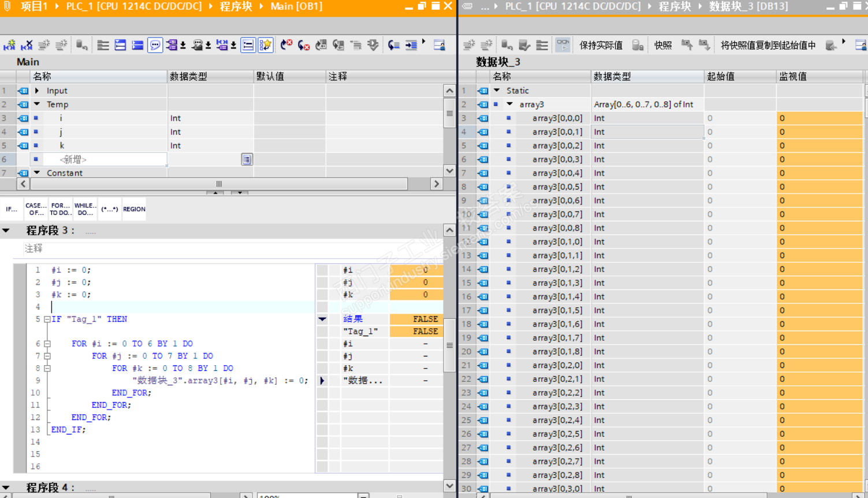The image size is (868, 498).
Task: Click the rightmost icon of data block toolbar
Action: pyautogui.click(x=860, y=45)
